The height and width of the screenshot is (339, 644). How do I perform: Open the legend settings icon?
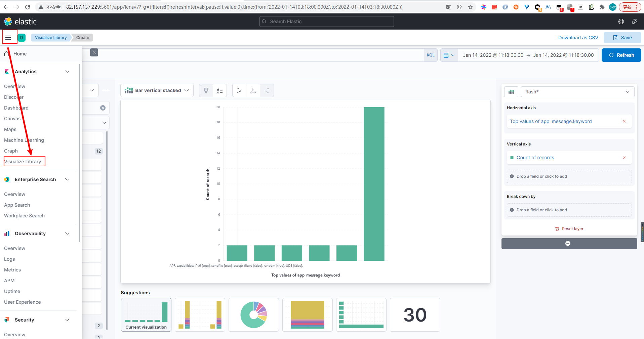pyautogui.click(x=220, y=90)
